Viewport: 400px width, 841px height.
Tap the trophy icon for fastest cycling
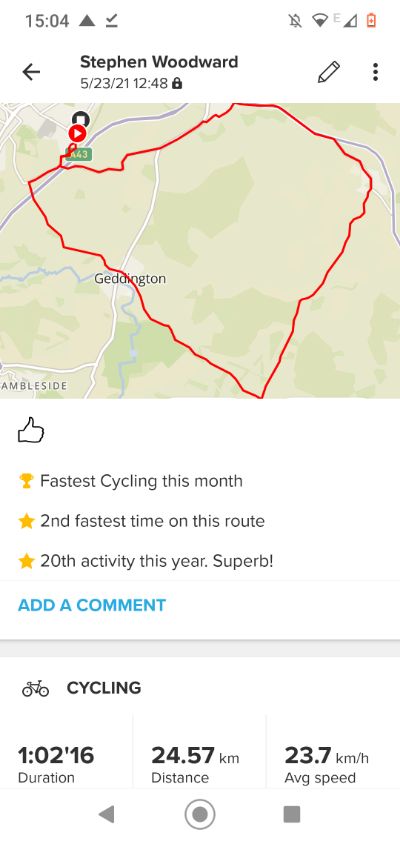click(26, 481)
